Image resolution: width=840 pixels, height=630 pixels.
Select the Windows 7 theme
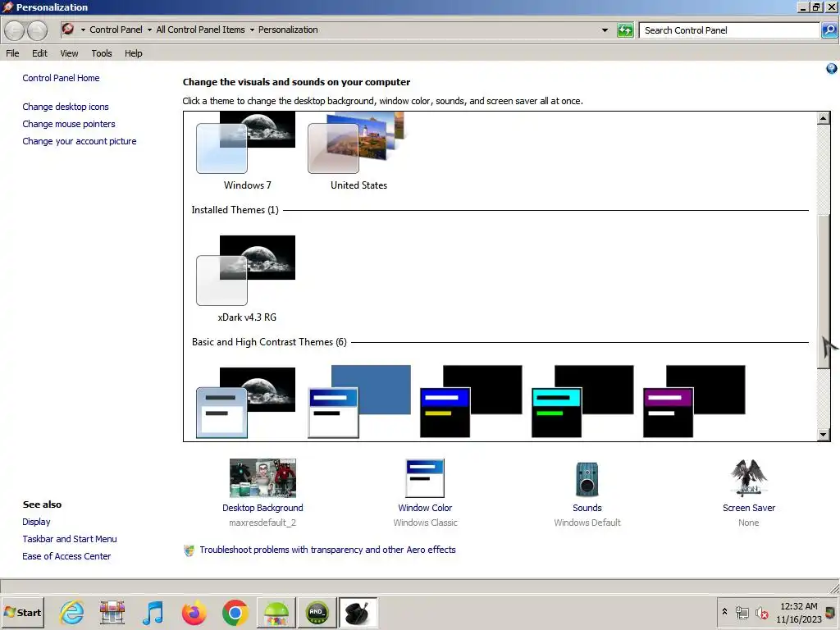246,151
